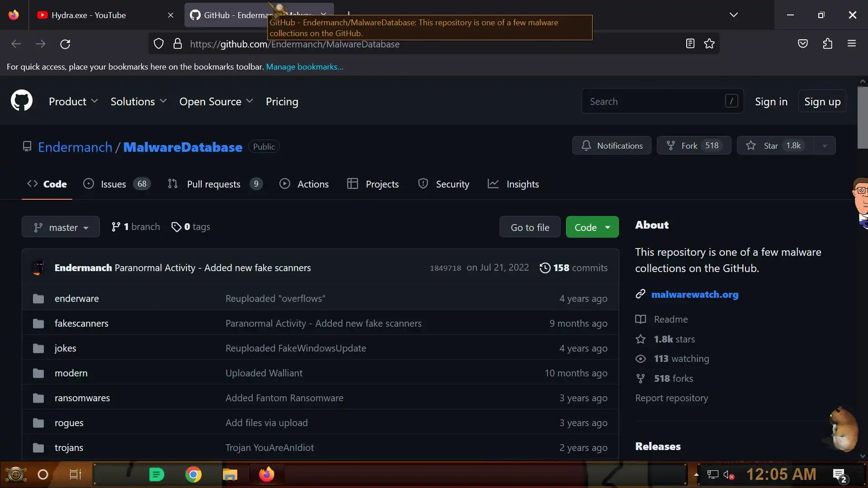
Task: Open the Pull requests tab
Action: [x=213, y=184]
